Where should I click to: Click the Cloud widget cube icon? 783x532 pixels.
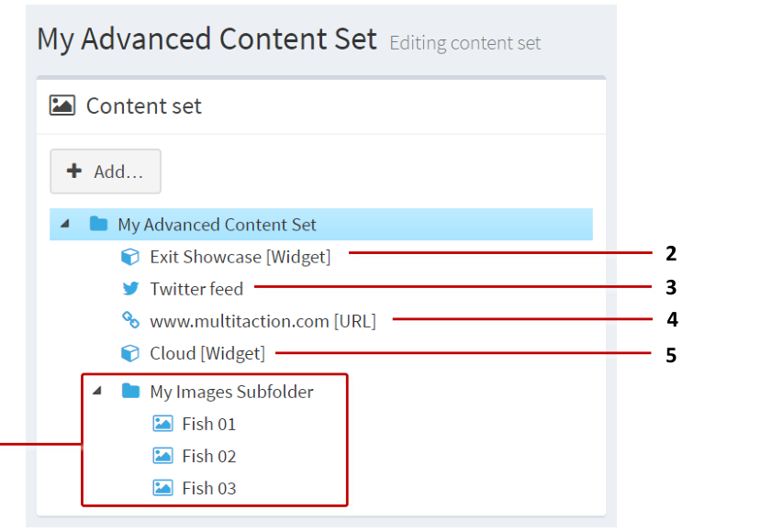coord(129,352)
